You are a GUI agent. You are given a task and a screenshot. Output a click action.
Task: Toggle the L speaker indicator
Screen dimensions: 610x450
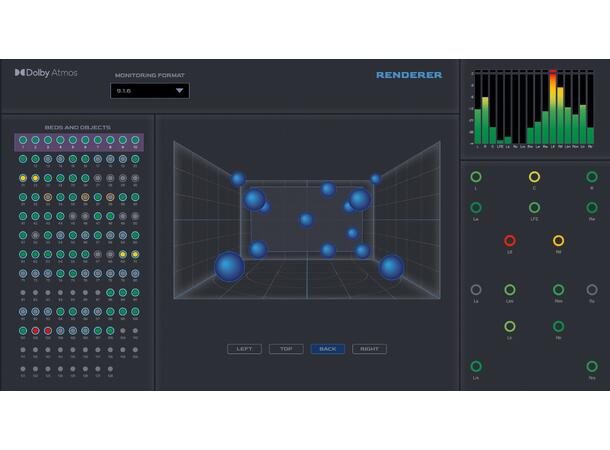476,177
